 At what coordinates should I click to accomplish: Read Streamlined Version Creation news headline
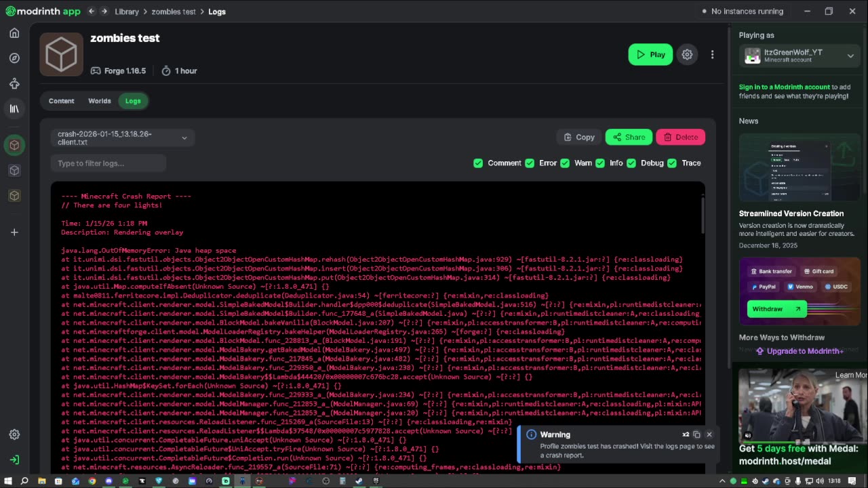[791, 213]
